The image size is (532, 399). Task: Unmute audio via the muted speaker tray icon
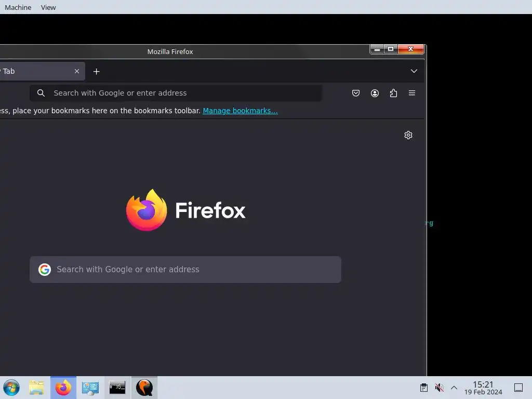[439, 388]
